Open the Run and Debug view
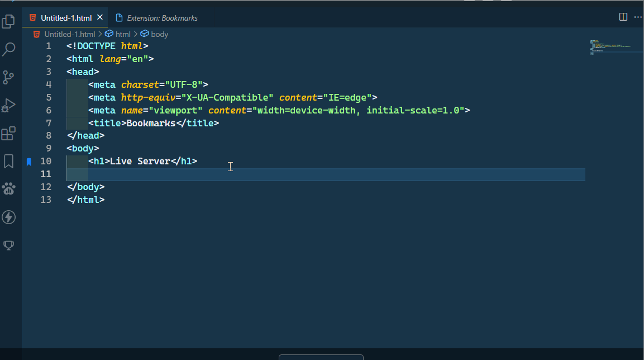The width and height of the screenshot is (644, 360). pos(8,105)
